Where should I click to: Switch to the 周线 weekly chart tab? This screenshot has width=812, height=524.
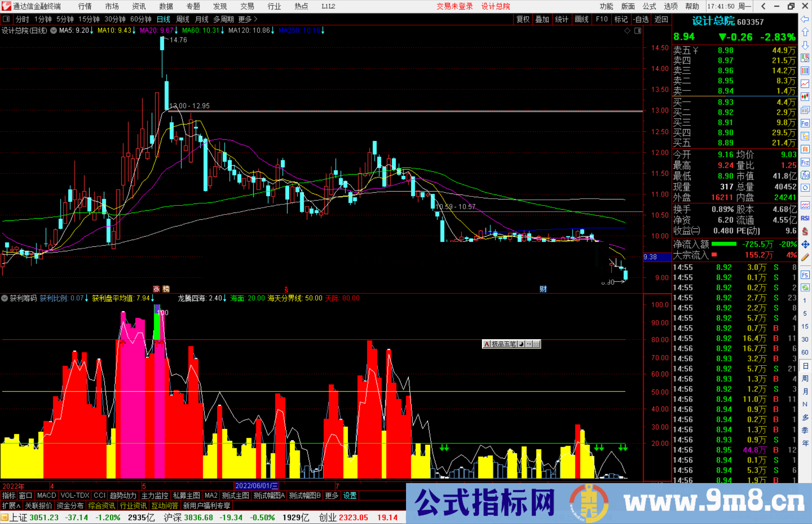pos(182,19)
